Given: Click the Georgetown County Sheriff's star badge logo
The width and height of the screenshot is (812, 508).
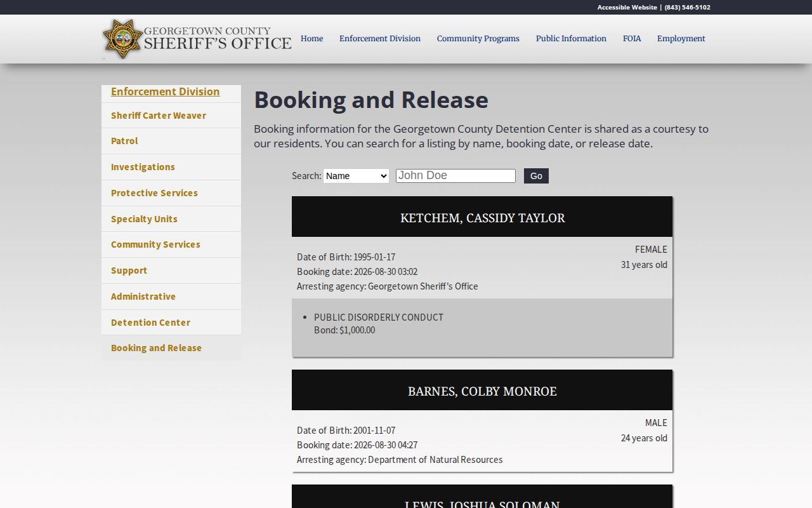Looking at the screenshot, I should pyautogui.click(x=122, y=39).
